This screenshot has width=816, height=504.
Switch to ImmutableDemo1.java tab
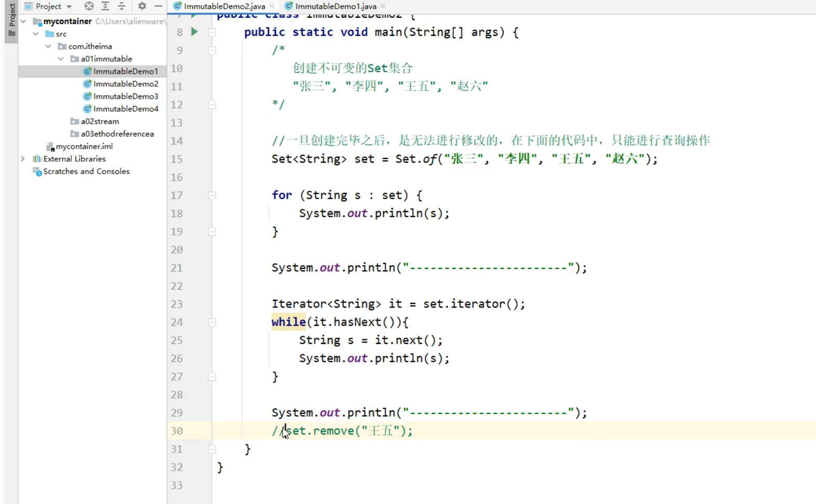(336, 6)
